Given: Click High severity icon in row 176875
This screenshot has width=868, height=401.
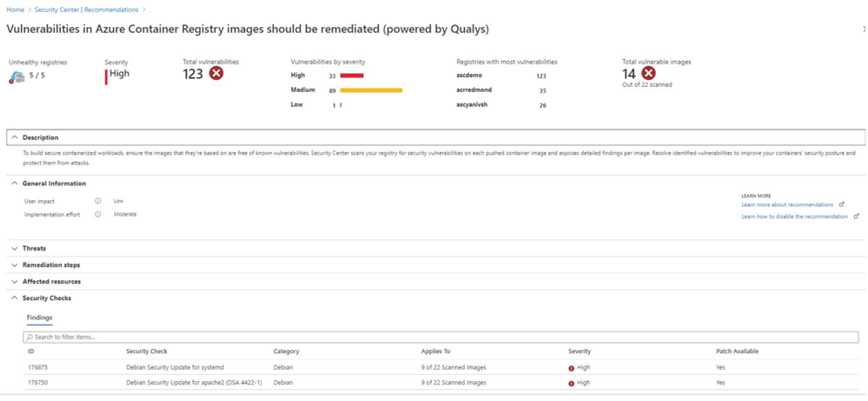Looking at the screenshot, I should 572,367.
